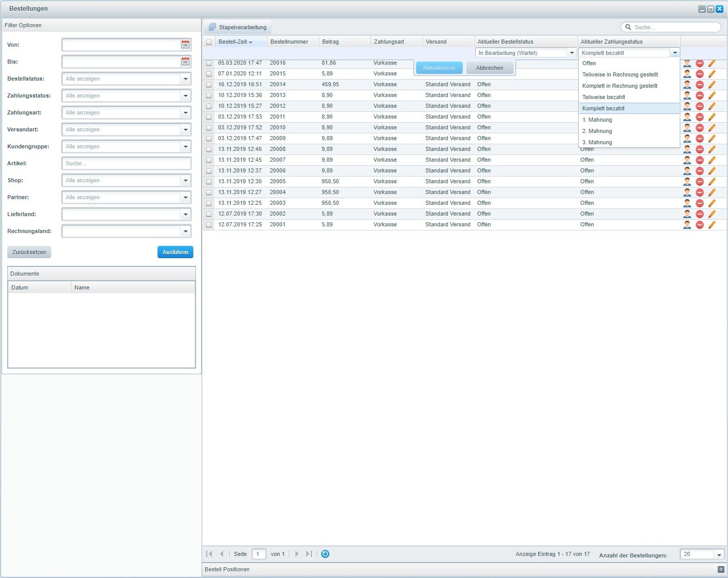Image resolution: width=728 pixels, height=578 pixels.
Task: Open the Lieferland filter dropdown
Action: coord(186,215)
